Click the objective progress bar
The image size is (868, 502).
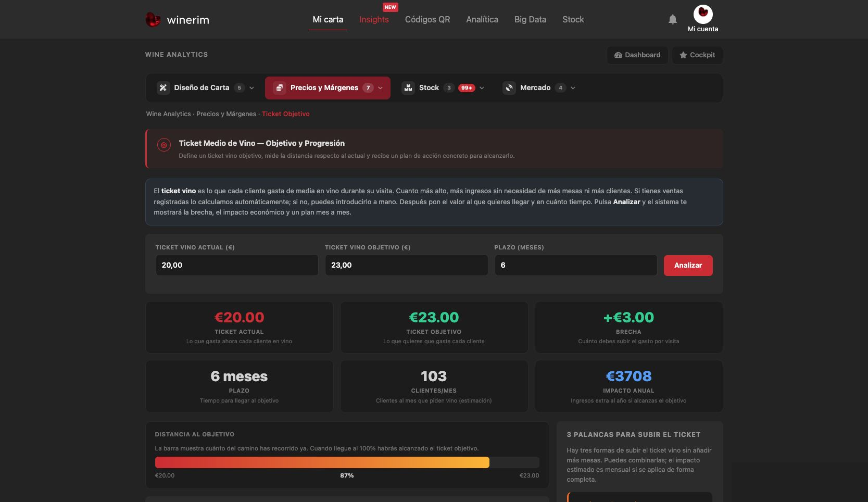click(347, 462)
